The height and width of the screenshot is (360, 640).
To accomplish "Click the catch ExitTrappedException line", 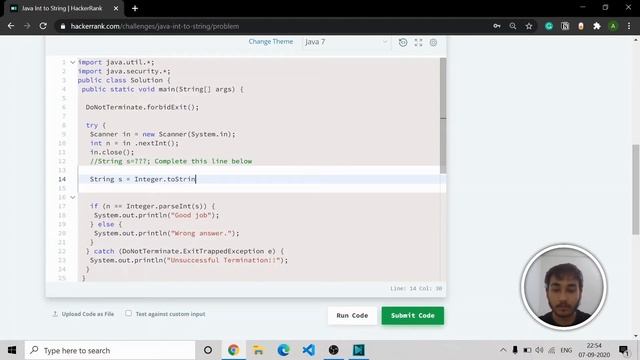I will (x=184, y=251).
